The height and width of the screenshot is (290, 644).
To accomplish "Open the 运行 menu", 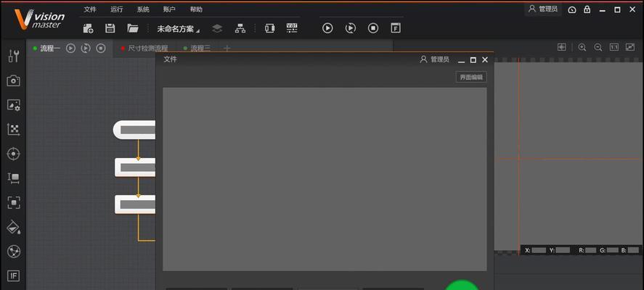I will (x=117, y=9).
